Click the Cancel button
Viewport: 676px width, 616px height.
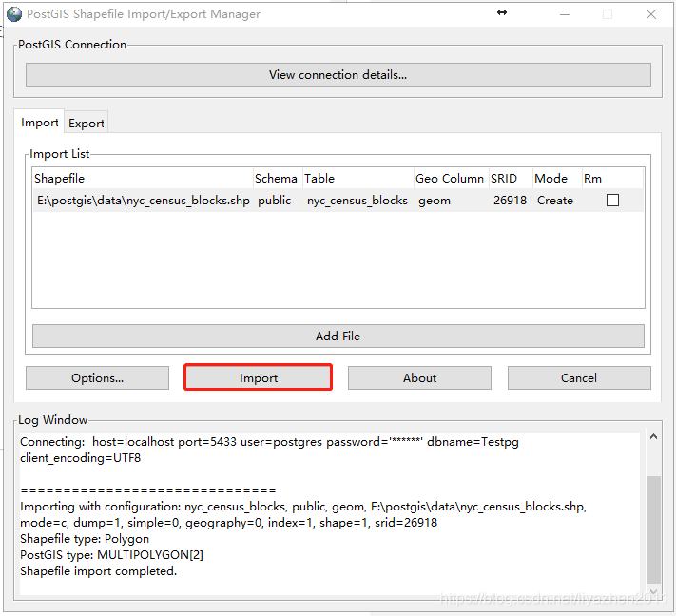click(x=579, y=378)
